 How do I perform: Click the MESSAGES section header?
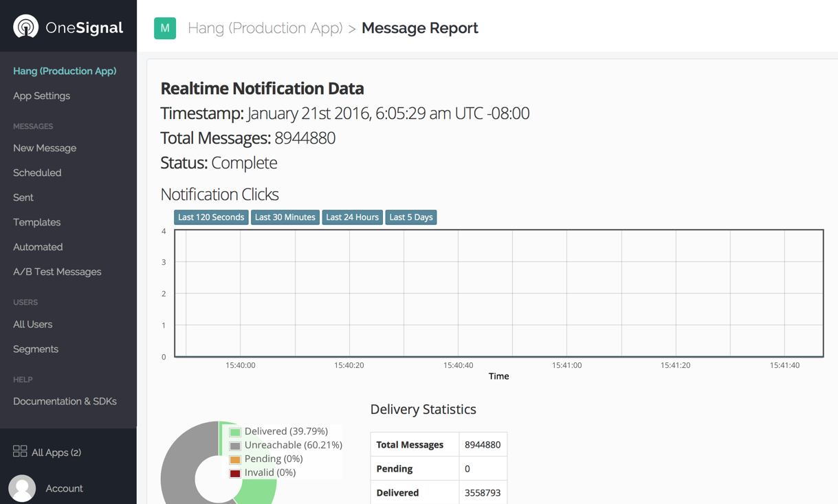click(x=33, y=127)
